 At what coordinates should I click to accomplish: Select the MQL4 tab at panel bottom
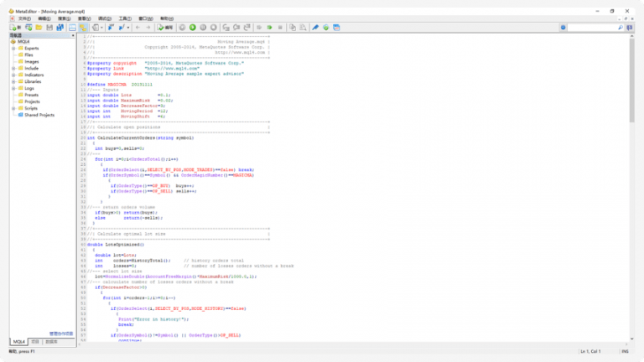pyautogui.click(x=18, y=342)
